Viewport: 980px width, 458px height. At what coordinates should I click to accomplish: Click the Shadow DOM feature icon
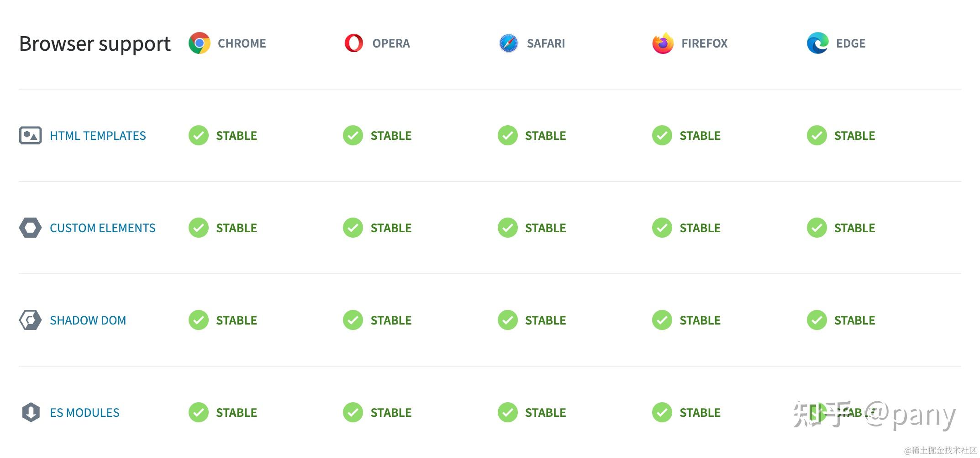pyautogui.click(x=30, y=320)
